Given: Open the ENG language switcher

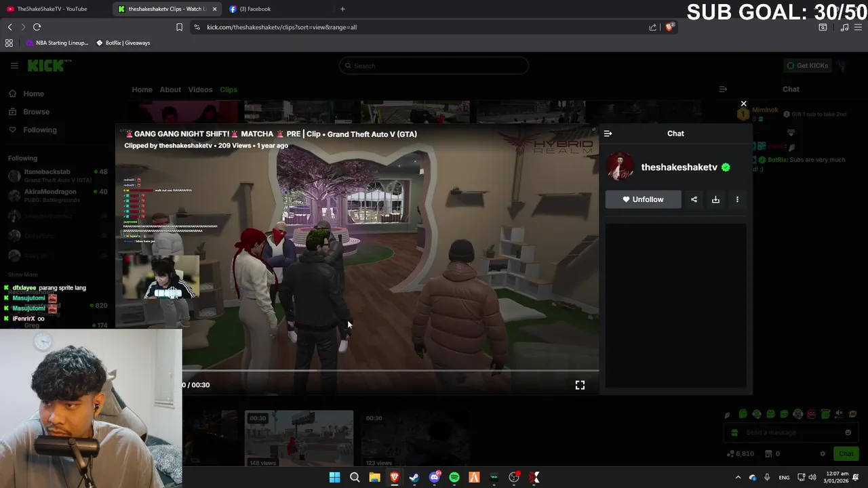Looking at the screenshot, I should (784, 477).
